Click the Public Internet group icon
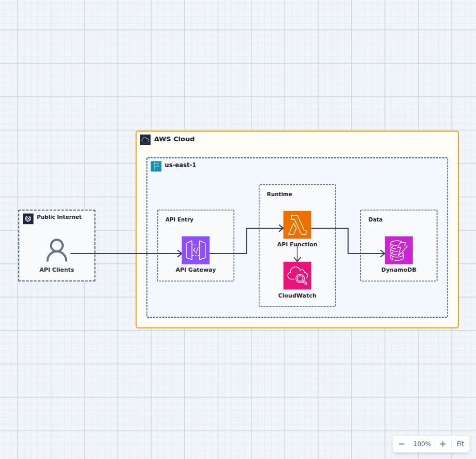This screenshot has width=476, height=459. [x=28, y=218]
